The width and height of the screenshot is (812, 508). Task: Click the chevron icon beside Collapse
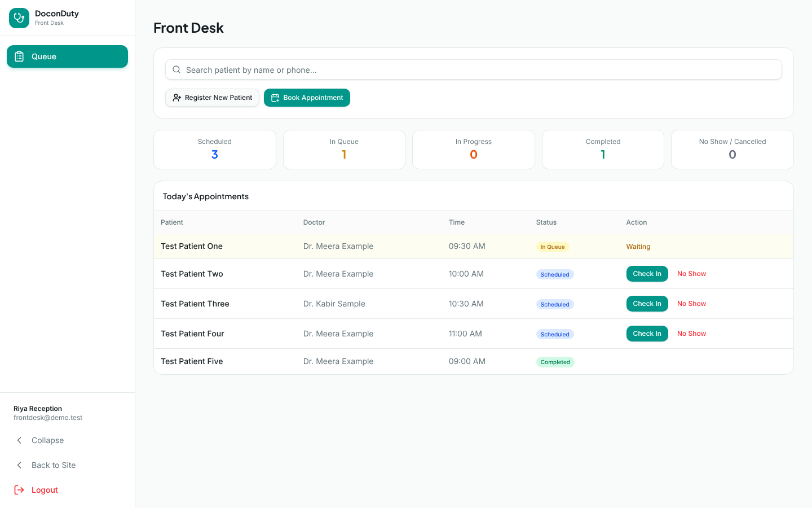pos(19,440)
